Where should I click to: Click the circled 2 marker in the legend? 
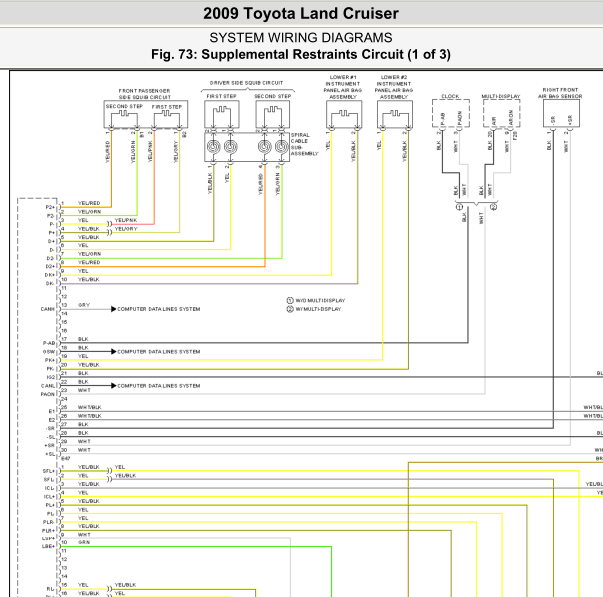(290, 309)
